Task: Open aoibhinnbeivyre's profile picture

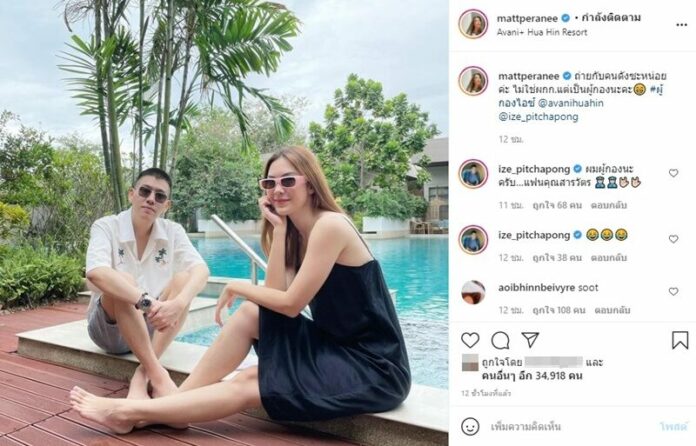Action: (473, 292)
